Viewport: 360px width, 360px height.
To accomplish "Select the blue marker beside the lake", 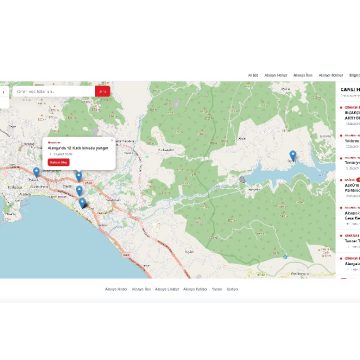I will 293,156.
